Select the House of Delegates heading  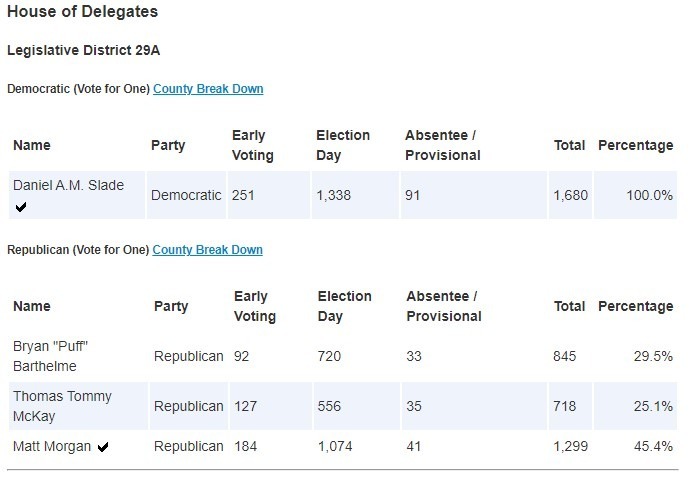[x=83, y=12]
